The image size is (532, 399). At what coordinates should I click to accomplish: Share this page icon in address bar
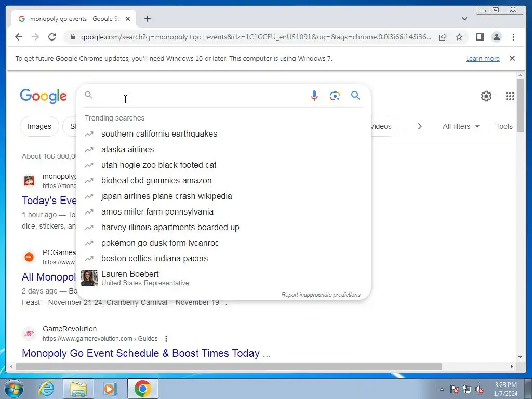pyautogui.click(x=443, y=37)
